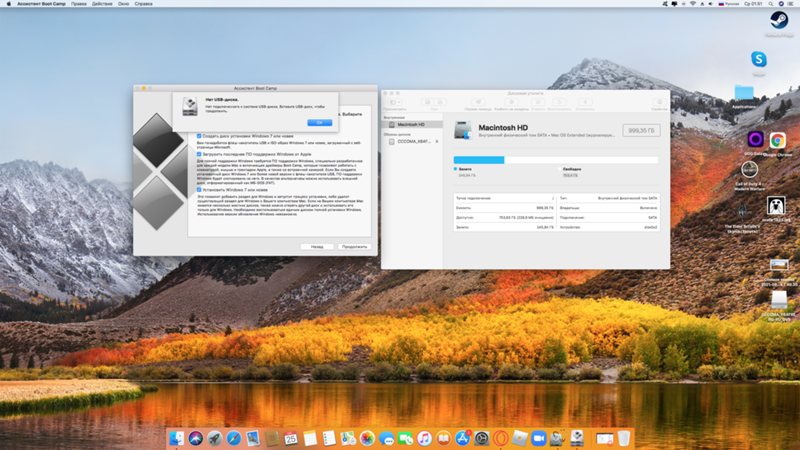Open the Elder Scrolls Skyrim desktop icon

pos(742,211)
